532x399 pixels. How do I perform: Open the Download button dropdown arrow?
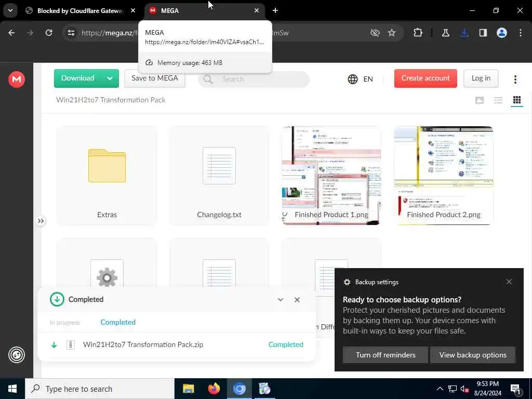tap(110, 78)
